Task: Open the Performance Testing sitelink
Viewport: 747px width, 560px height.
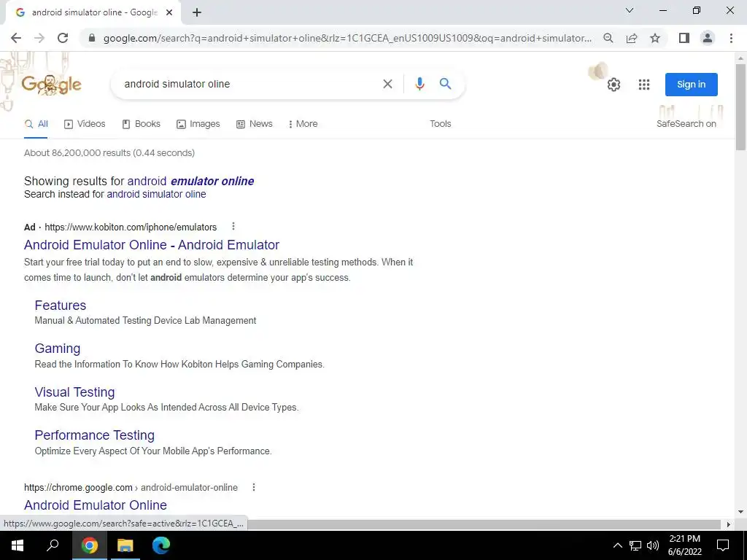Action: 94,435
